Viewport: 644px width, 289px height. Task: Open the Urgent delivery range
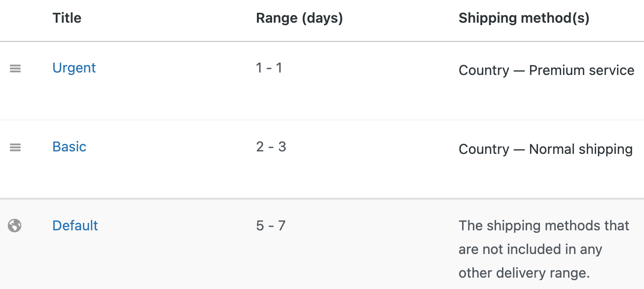click(x=74, y=68)
